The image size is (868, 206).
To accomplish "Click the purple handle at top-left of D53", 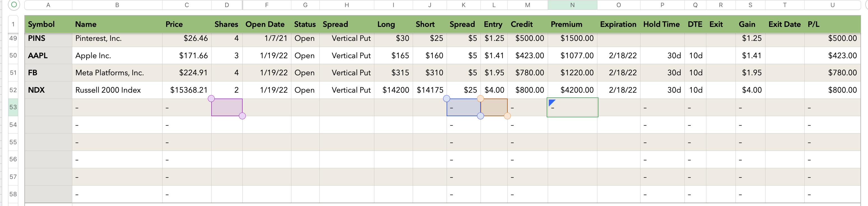I will click(x=211, y=99).
